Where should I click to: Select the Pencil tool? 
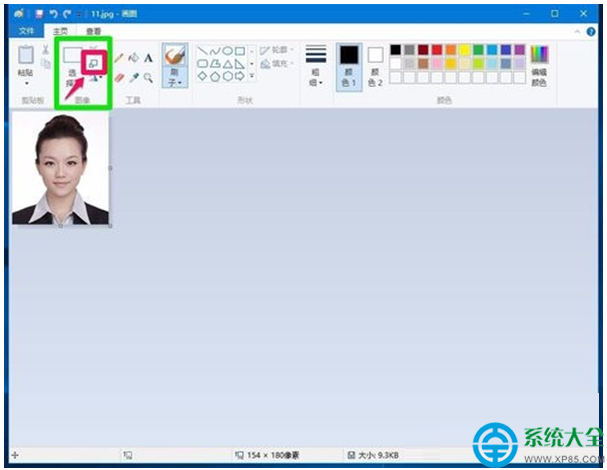(x=119, y=58)
